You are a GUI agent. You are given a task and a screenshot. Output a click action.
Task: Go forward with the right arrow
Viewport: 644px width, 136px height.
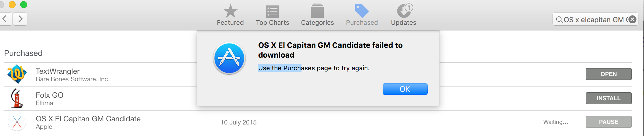[20, 19]
